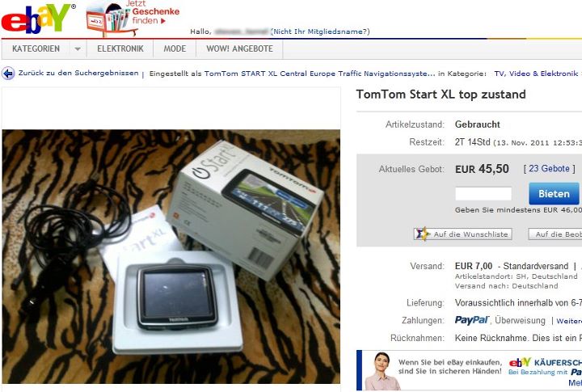Image resolution: width=582 pixels, height=392 pixels.
Task: Click the PayPal logo
Action: coord(472,320)
